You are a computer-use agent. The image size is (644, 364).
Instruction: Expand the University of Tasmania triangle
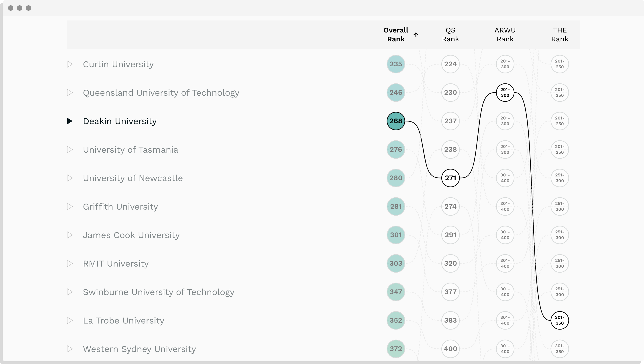[70, 150]
